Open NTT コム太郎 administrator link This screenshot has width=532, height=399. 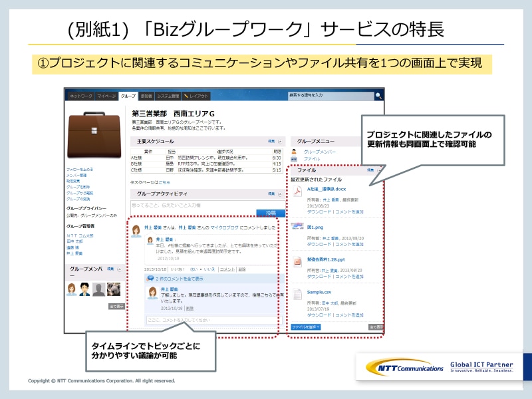(80, 235)
